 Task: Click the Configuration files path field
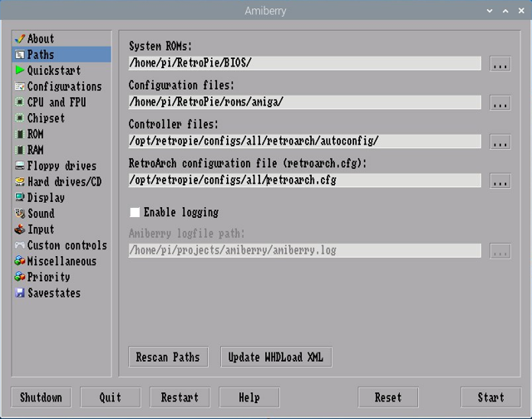coord(305,102)
